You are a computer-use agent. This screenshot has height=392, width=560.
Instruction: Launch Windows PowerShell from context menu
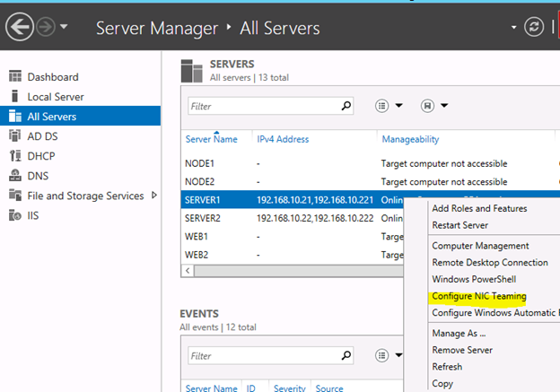click(474, 279)
